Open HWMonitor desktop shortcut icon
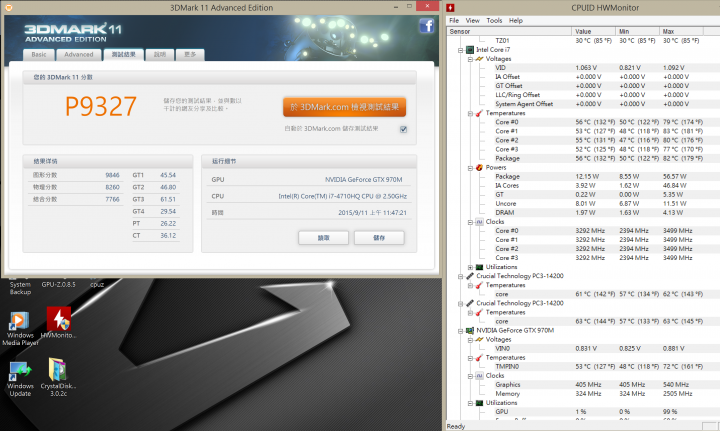This screenshot has width=720, height=431. (x=59, y=319)
